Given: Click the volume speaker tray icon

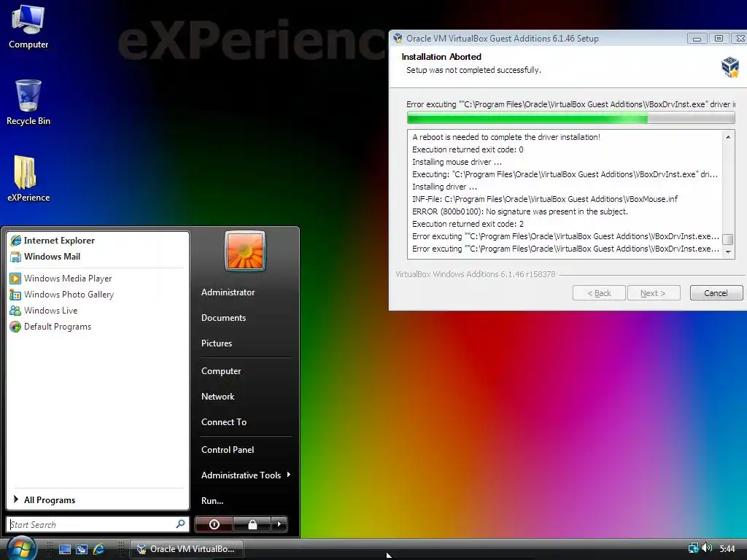Looking at the screenshot, I should pos(707,548).
